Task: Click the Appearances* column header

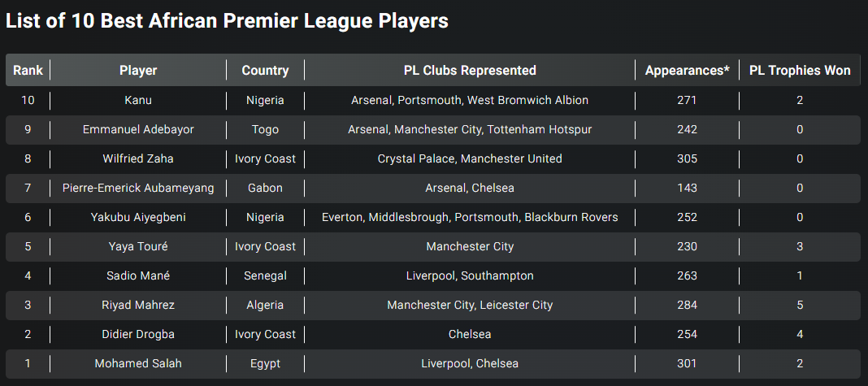Action: 687,71
